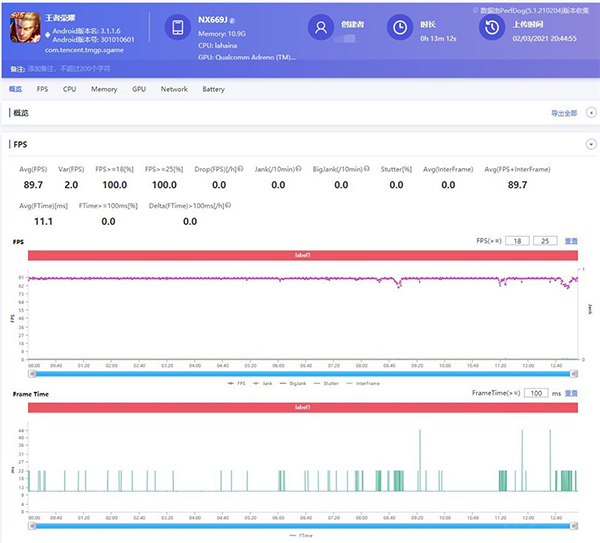Click the phone device icon

175,28
